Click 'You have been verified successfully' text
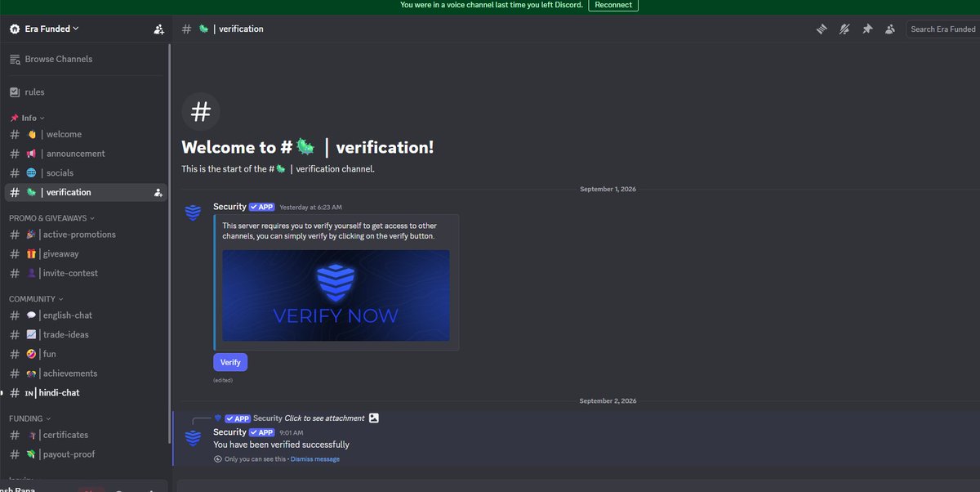The image size is (980, 492). (x=281, y=445)
